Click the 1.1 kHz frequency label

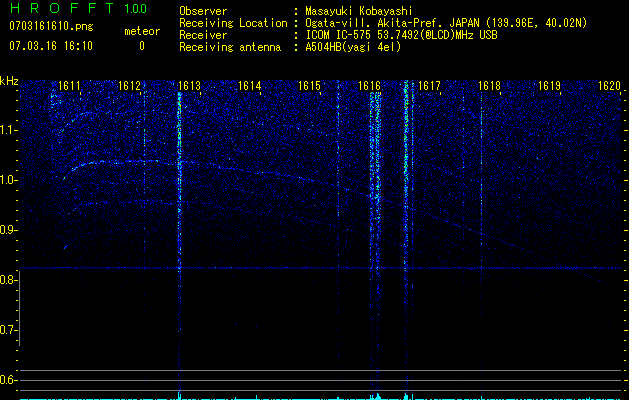click(8, 130)
